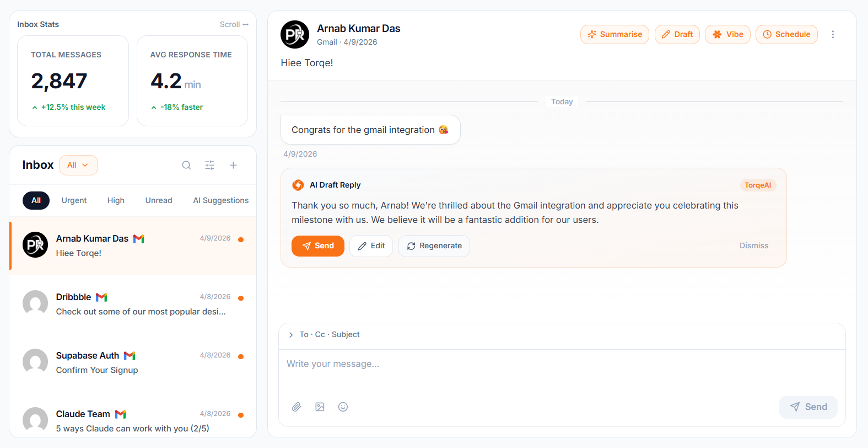Click the Gmail icon beside Dribbble
Viewport: 868px width, 448px height.
tap(101, 297)
